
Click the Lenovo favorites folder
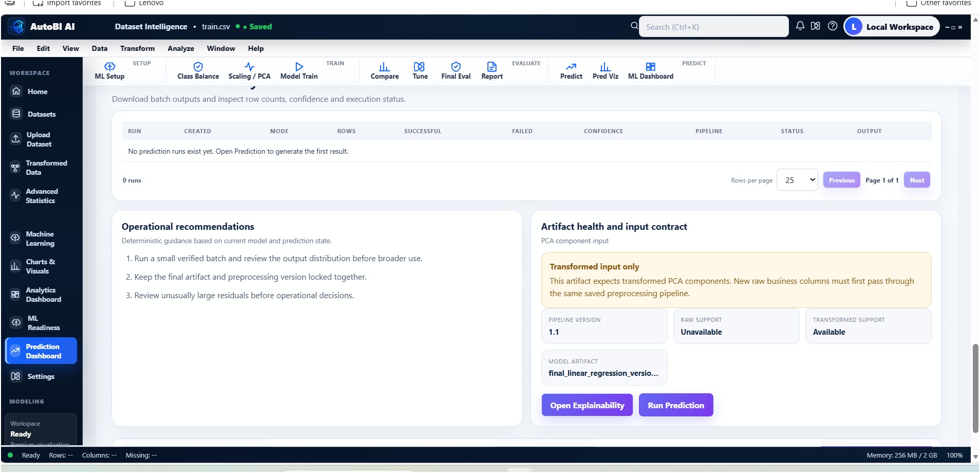coord(144,3)
